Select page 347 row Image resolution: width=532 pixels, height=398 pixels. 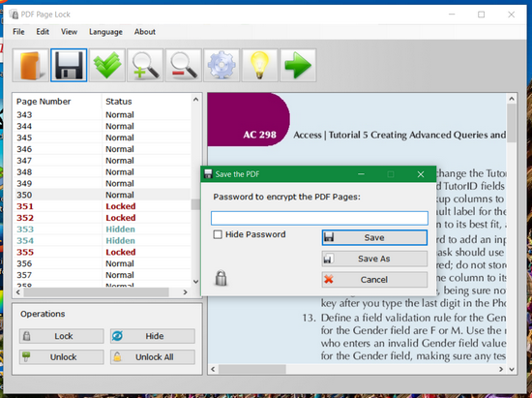tap(103, 161)
